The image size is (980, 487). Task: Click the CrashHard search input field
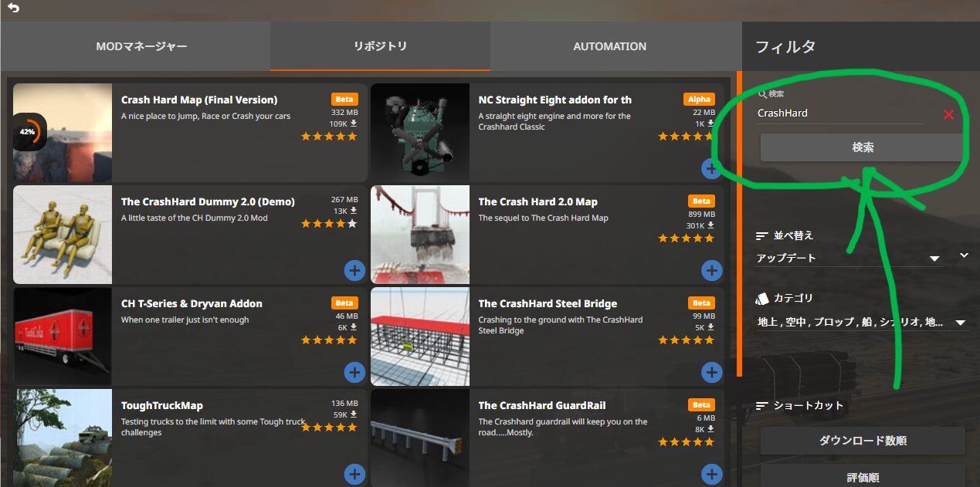839,113
